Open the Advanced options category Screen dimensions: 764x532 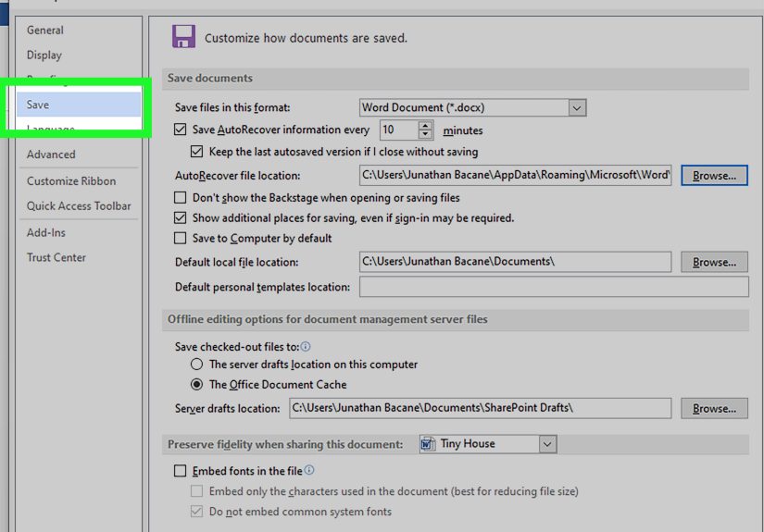(51, 155)
